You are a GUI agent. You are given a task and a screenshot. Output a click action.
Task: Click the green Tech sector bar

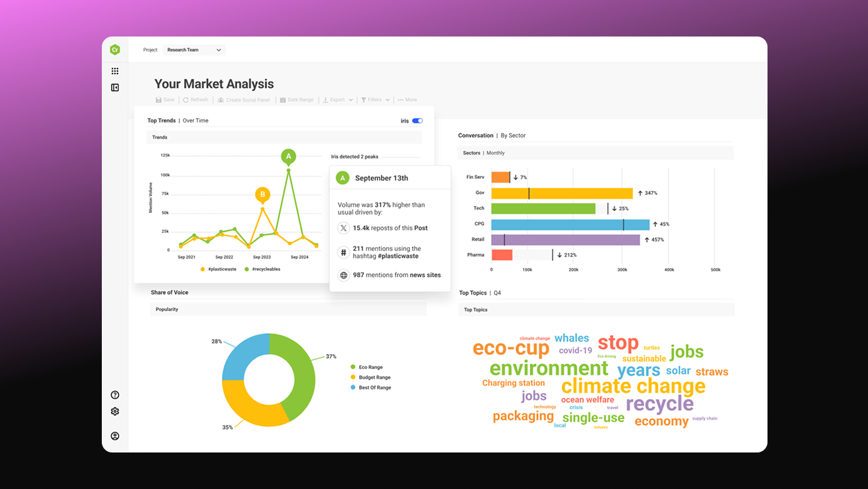pos(543,209)
